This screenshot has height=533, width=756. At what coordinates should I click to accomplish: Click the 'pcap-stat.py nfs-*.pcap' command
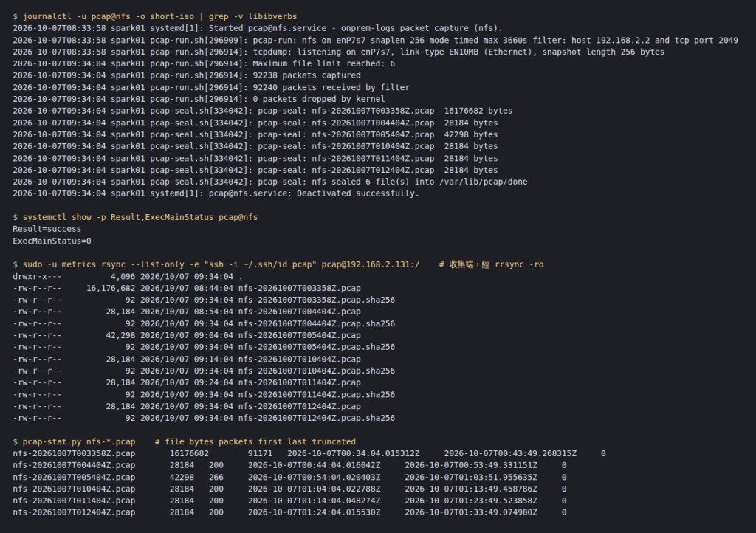(x=79, y=442)
